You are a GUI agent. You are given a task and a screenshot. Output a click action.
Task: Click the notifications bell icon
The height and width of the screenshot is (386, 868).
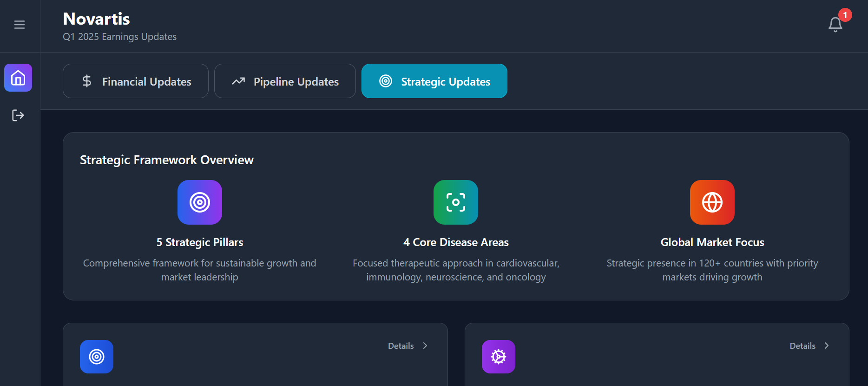[835, 25]
